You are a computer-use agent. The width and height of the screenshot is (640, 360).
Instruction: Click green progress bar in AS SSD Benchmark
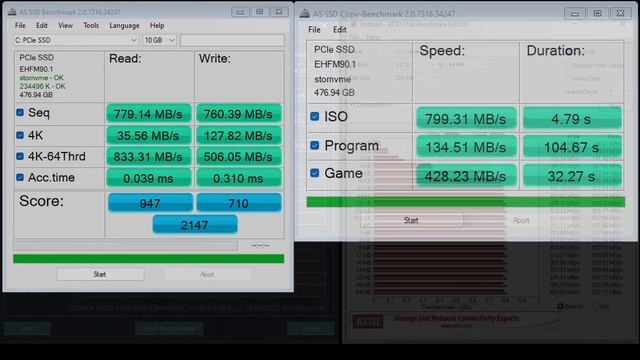(149, 258)
